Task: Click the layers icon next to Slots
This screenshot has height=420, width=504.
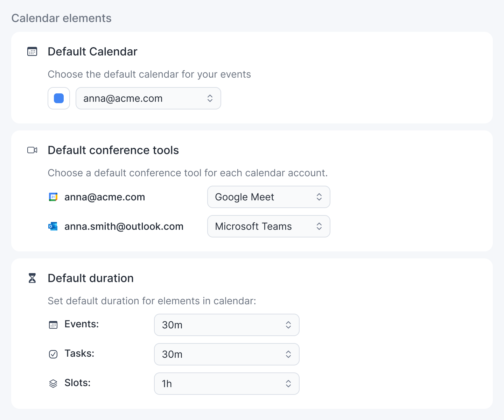Action: 53,384
